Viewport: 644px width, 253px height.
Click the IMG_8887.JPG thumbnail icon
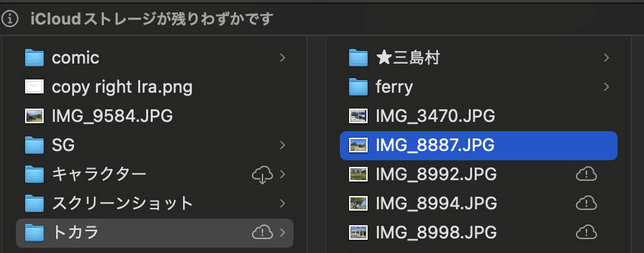(x=358, y=145)
